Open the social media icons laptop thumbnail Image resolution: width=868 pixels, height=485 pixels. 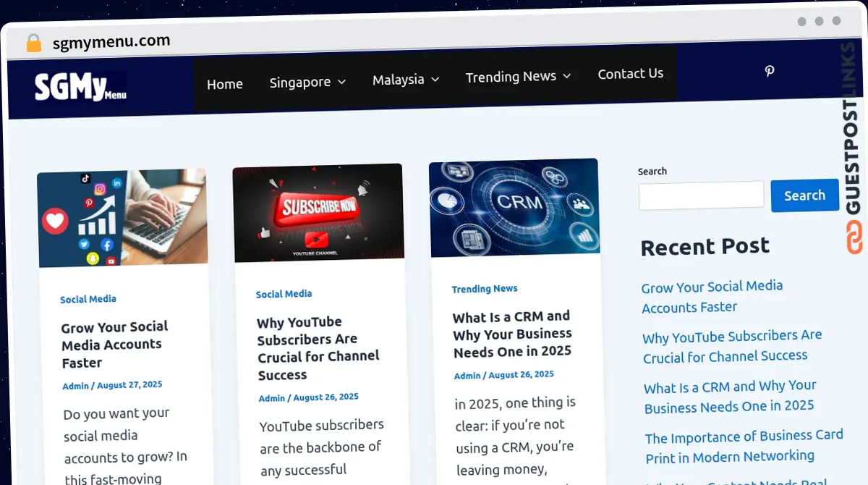(x=122, y=218)
